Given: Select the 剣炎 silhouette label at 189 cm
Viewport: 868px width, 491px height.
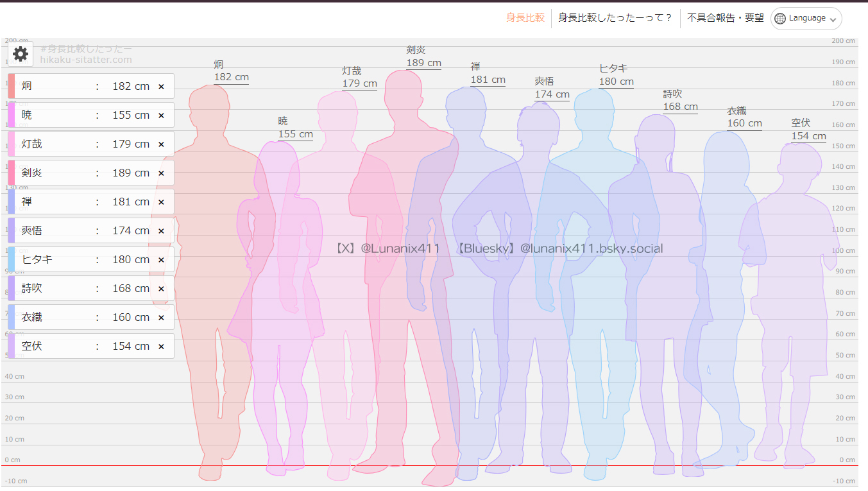Looking at the screenshot, I should click(423, 56).
